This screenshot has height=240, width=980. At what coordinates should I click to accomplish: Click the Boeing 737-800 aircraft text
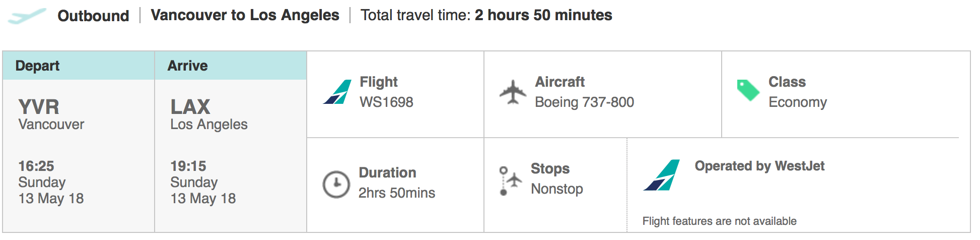coord(584,102)
